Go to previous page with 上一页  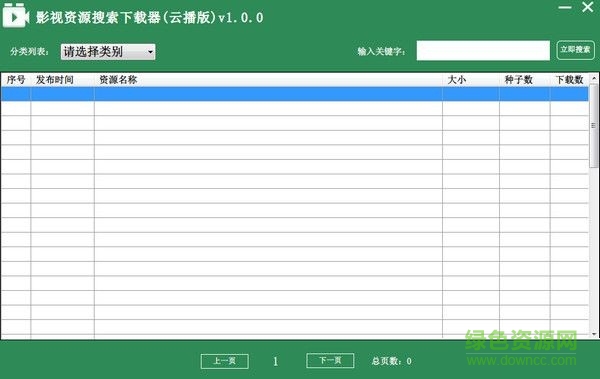pos(225,361)
